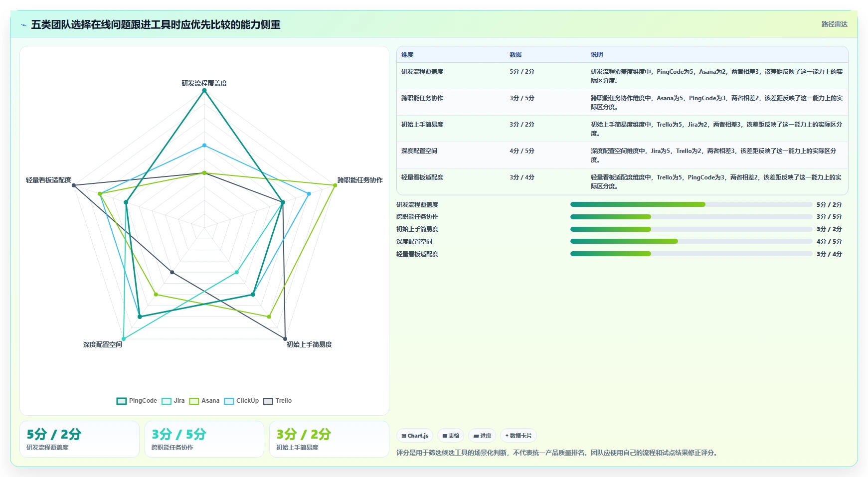Click 4分 / 5分 in the table's data column
Screen dimensions: 868x477
[x=522, y=151]
